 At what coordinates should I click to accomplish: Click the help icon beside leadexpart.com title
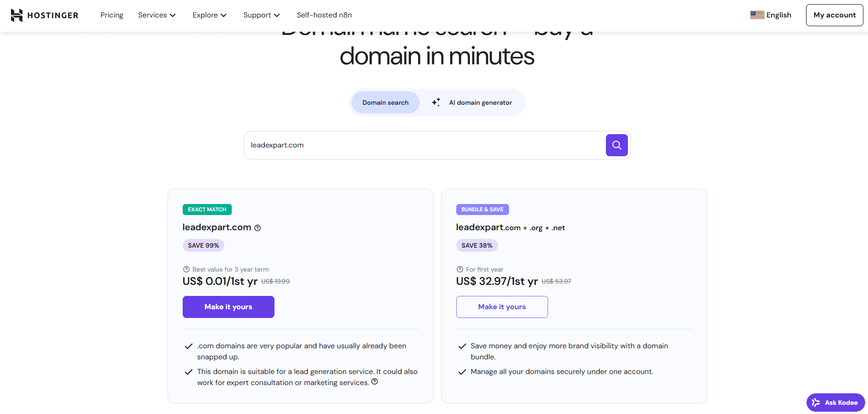click(258, 228)
